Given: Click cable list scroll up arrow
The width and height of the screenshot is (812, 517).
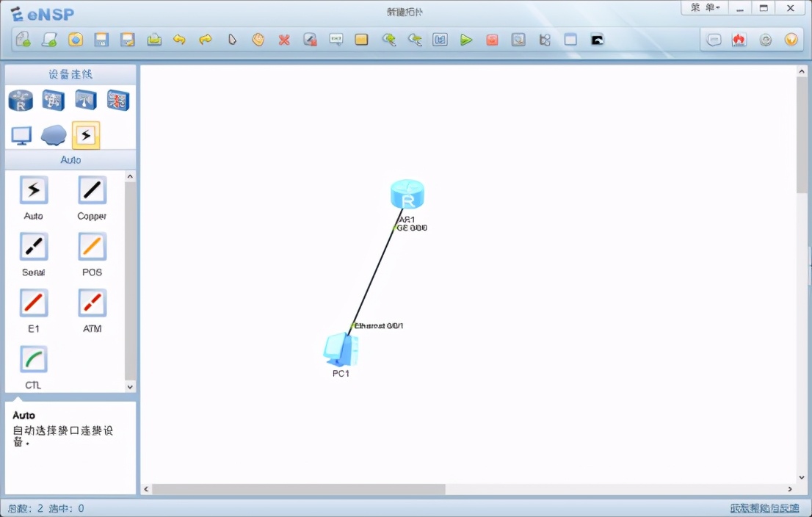Looking at the screenshot, I should [x=130, y=177].
